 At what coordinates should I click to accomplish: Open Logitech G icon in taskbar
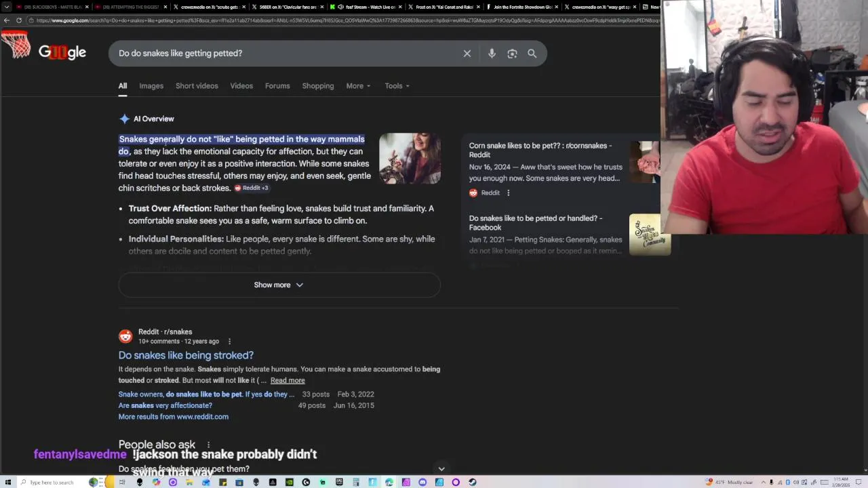tap(306, 482)
